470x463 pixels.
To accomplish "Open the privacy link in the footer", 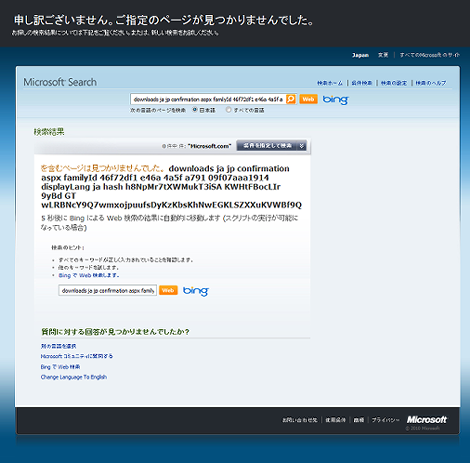I will point(385,420).
